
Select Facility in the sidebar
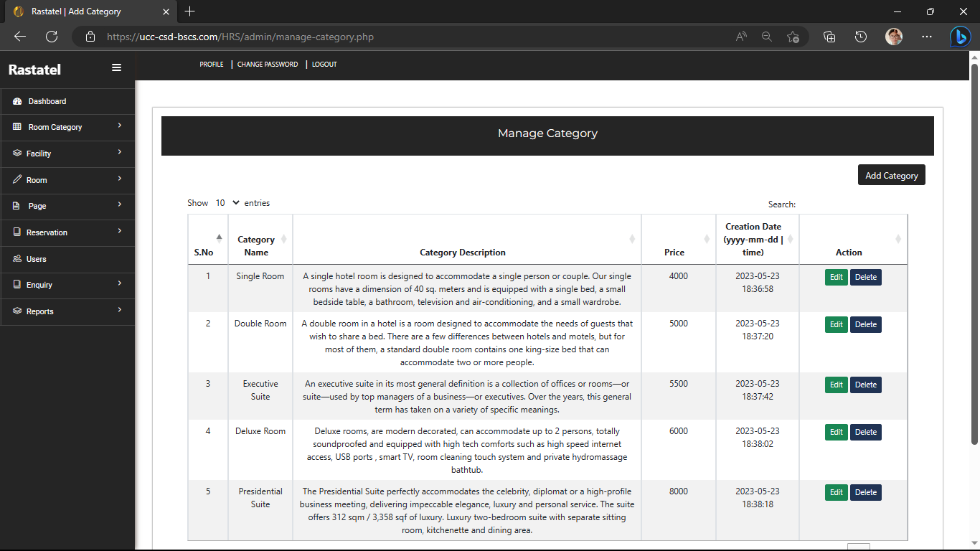click(16, 154)
